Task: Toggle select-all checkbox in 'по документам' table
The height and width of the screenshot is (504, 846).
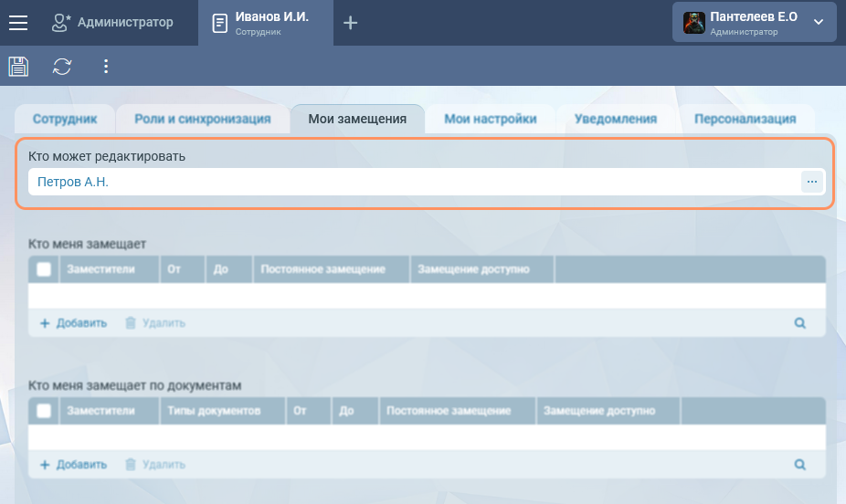Action: point(44,411)
